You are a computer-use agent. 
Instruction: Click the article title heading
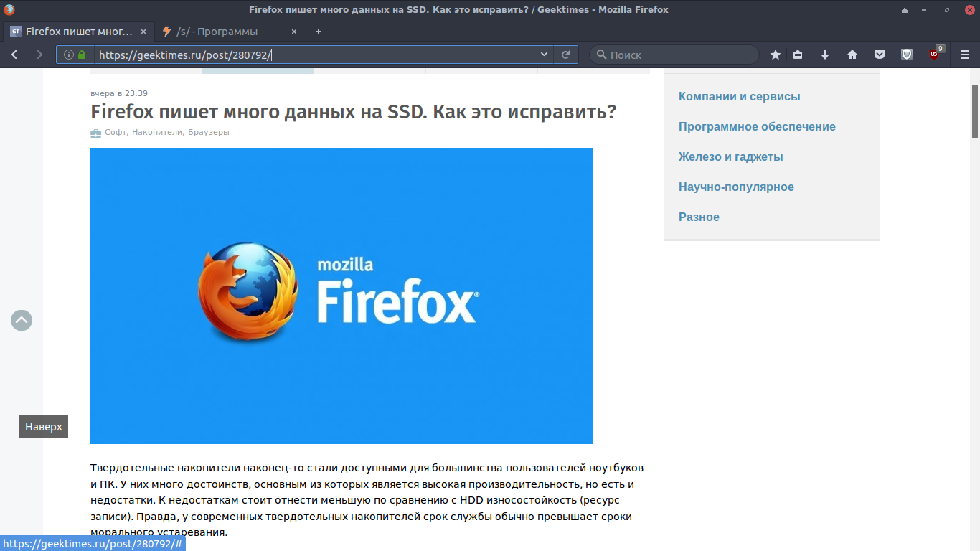tap(354, 112)
